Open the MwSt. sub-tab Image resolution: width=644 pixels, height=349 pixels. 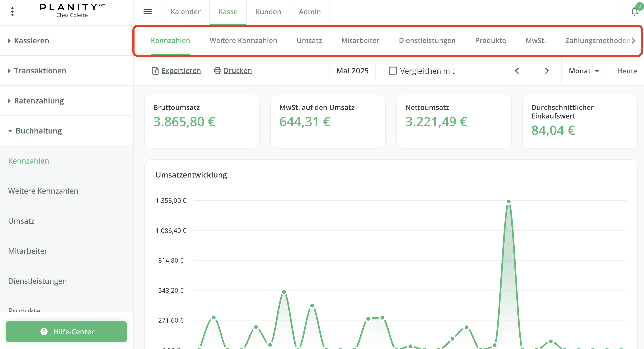[x=535, y=41]
